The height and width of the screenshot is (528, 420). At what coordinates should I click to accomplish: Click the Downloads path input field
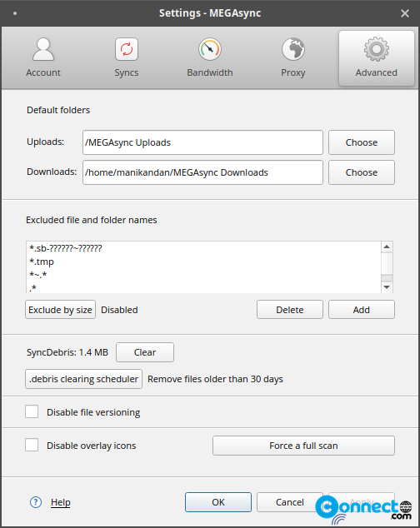(202, 172)
